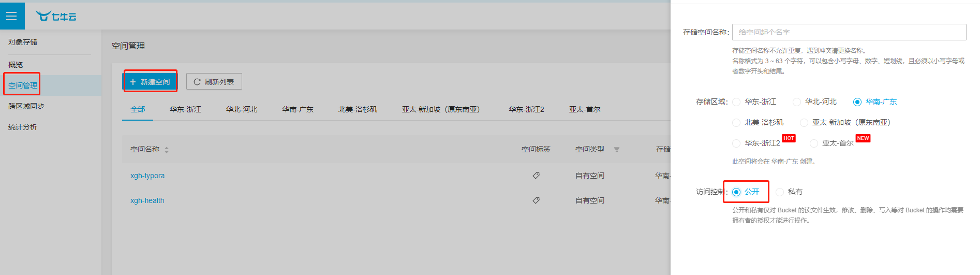Open 统计分析 in sidebar
Screen dimensions: 980x275
(x=23, y=127)
